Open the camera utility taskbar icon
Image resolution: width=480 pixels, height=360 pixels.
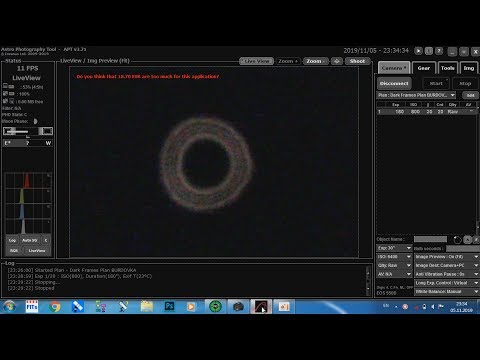click(238, 306)
